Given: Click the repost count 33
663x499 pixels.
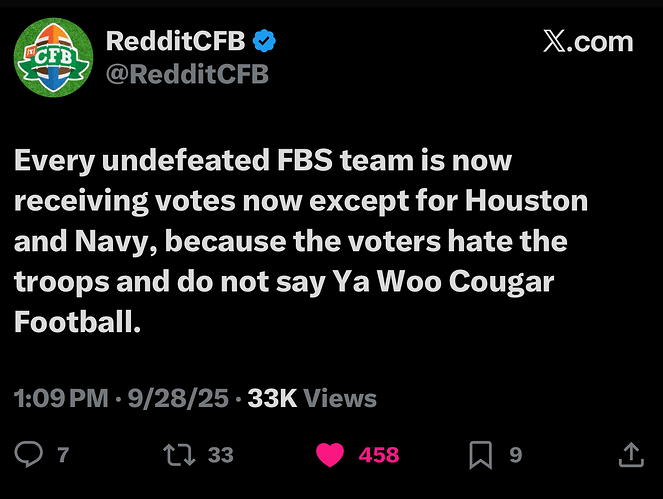Looking at the screenshot, I should click(220, 455).
